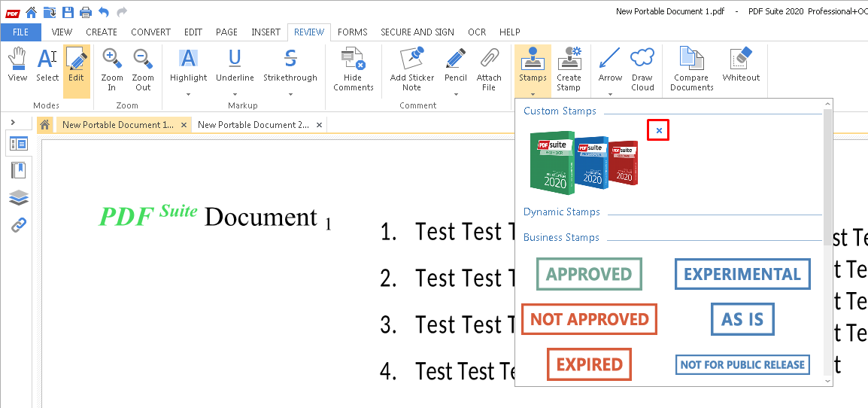Switch to the SECURE AND SIGN tab

(417, 32)
